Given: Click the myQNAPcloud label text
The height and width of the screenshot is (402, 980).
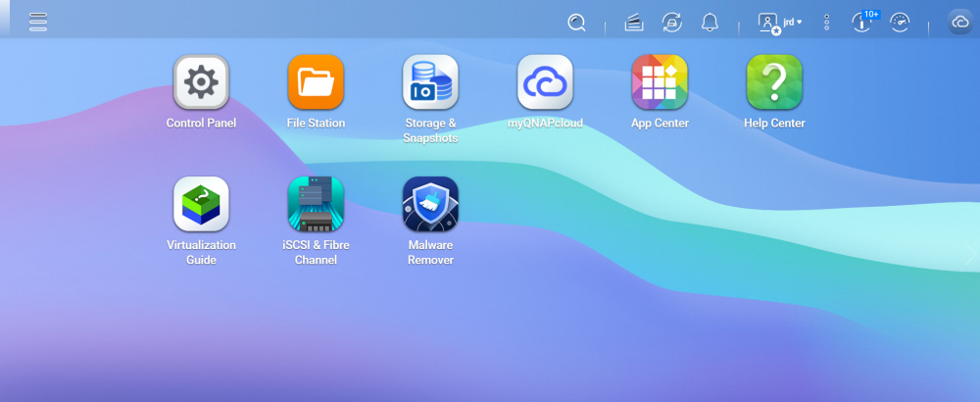Looking at the screenshot, I should tap(545, 124).
